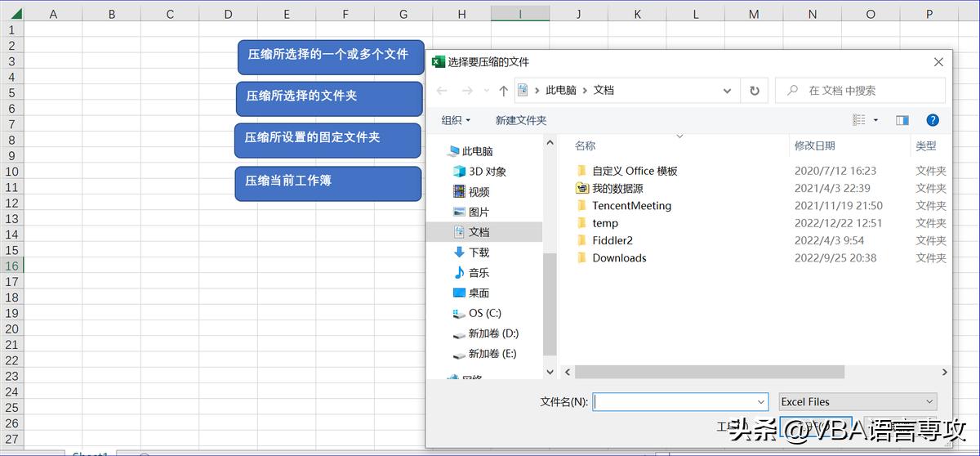Click 此电脑 in the address bar path

coord(561,91)
